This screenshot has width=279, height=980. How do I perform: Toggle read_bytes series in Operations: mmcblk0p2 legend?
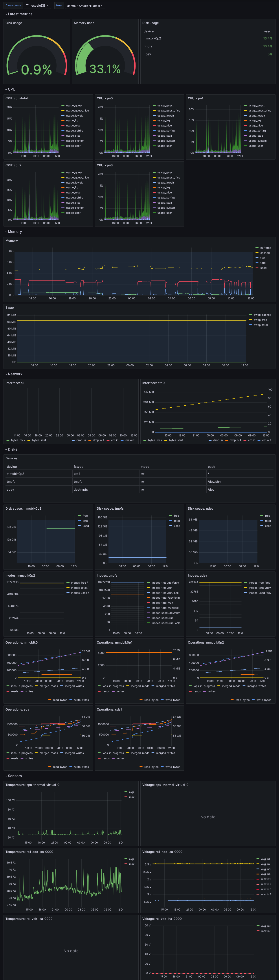(x=242, y=700)
